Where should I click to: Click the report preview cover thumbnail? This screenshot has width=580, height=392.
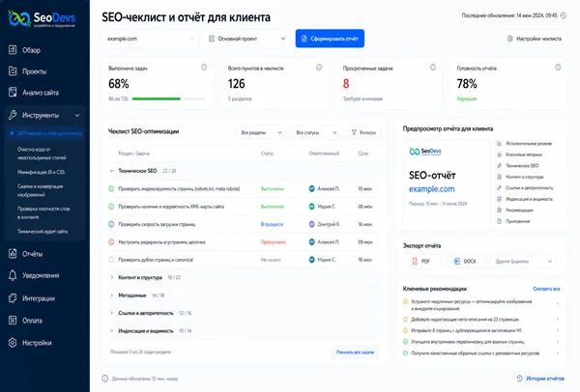447,182
